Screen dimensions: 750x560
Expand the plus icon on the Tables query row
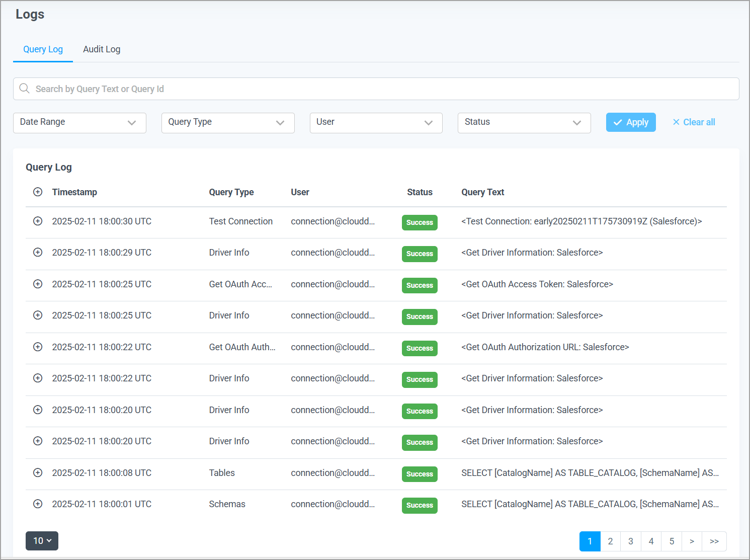pyautogui.click(x=38, y=472)
